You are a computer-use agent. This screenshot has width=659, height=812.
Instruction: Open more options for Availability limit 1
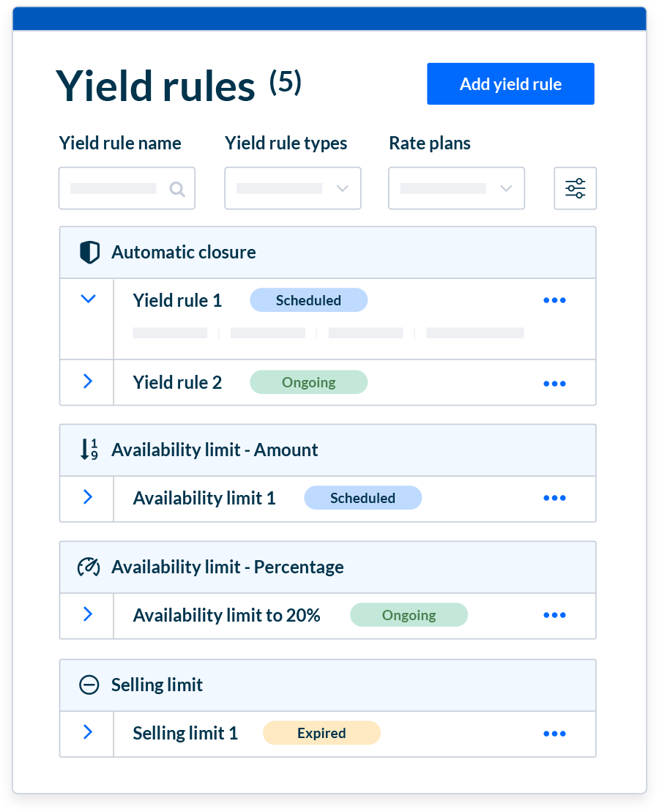pyautogui.click(x=554, y=498)
